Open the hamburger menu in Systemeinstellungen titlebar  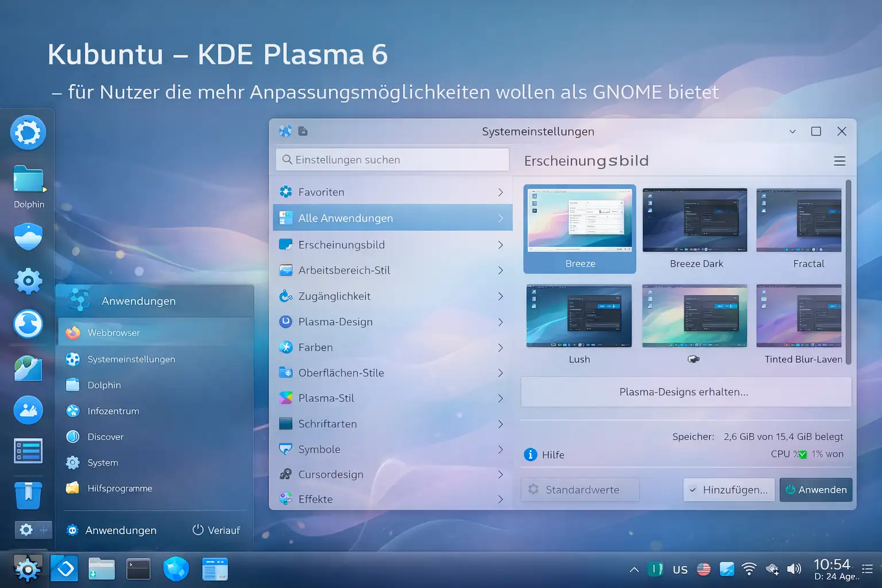tap(840, 161)
